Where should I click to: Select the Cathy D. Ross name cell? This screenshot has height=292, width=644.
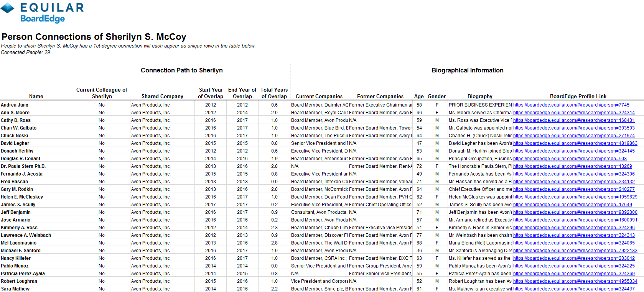click(16, 120)
